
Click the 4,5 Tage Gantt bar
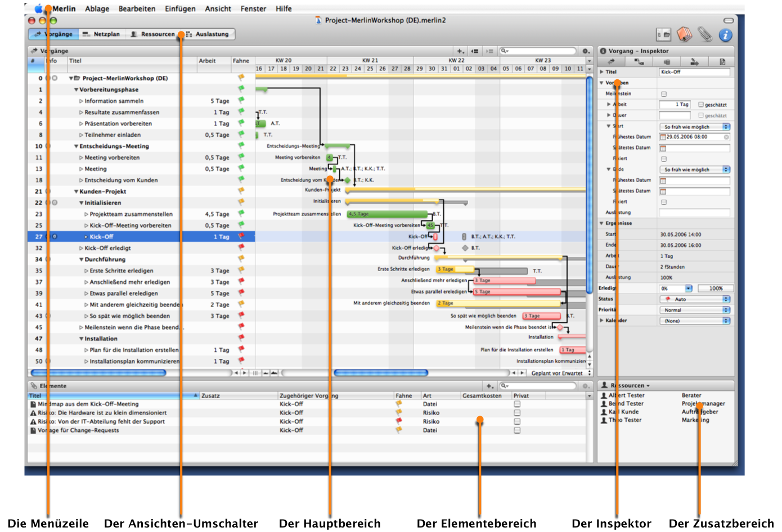coord(387,214)
